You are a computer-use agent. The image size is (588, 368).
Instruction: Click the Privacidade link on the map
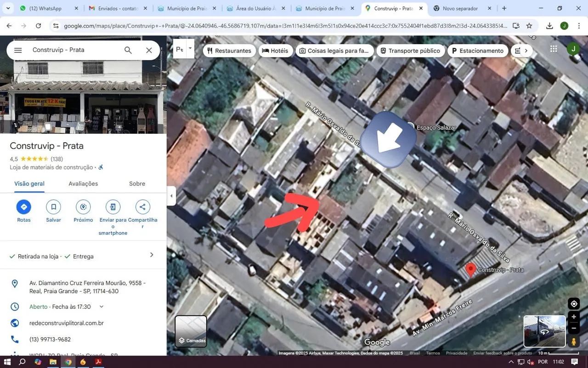457,353
